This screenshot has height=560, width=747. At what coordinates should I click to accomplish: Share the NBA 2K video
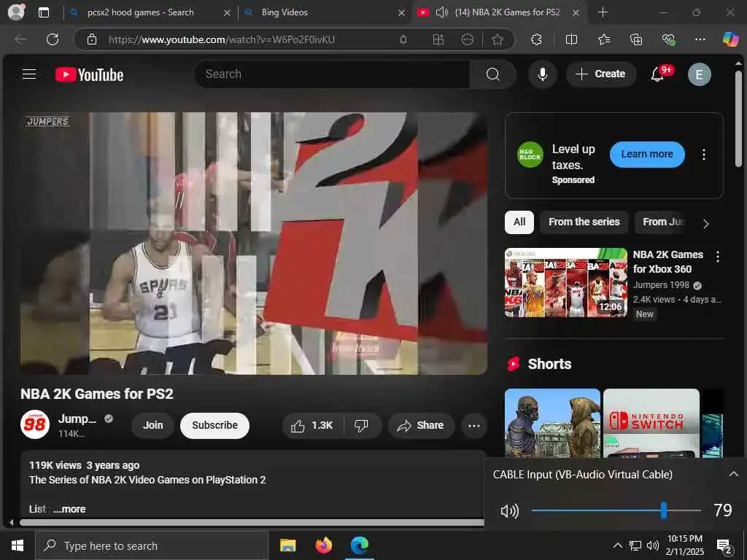pos(421,425)
